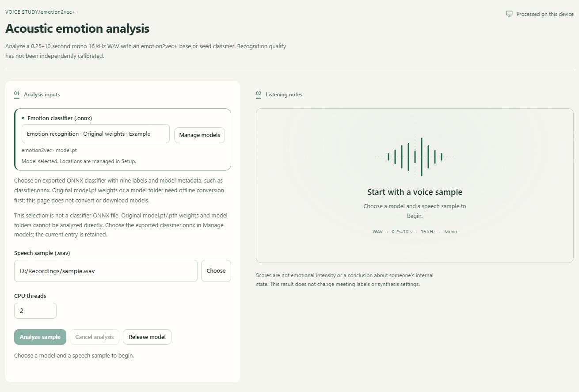
Task: Click the Cancel analysis button
Action: click(95, 337)
